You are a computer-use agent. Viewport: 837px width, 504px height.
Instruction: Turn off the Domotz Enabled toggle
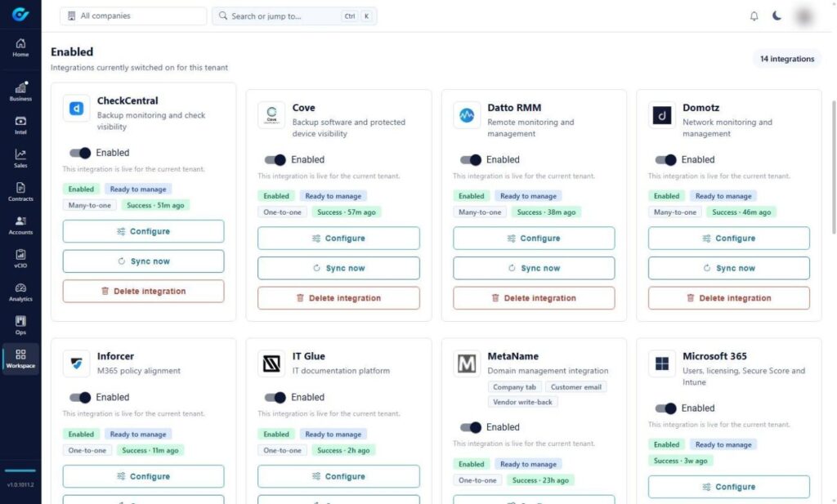(665, 159)
